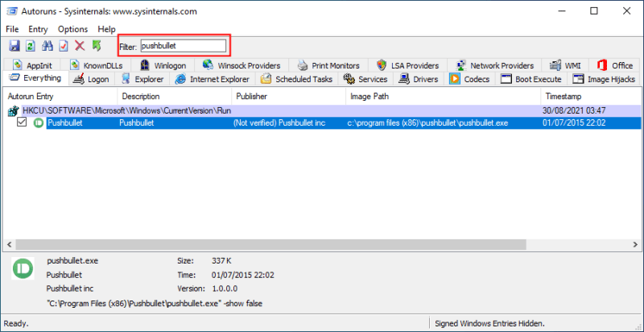Screen dimensions: 644x332
Task: Switch to the Office tab
Action: (x=614, y=65)
